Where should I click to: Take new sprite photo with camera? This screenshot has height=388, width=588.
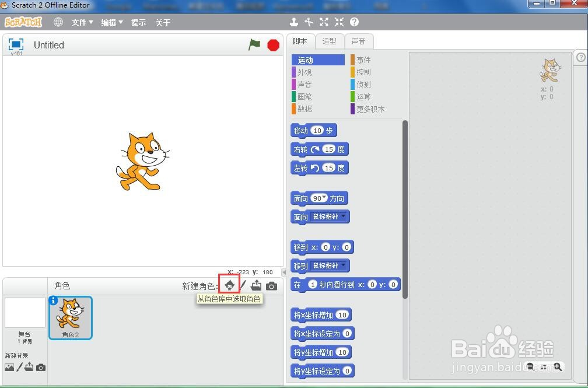271,286
